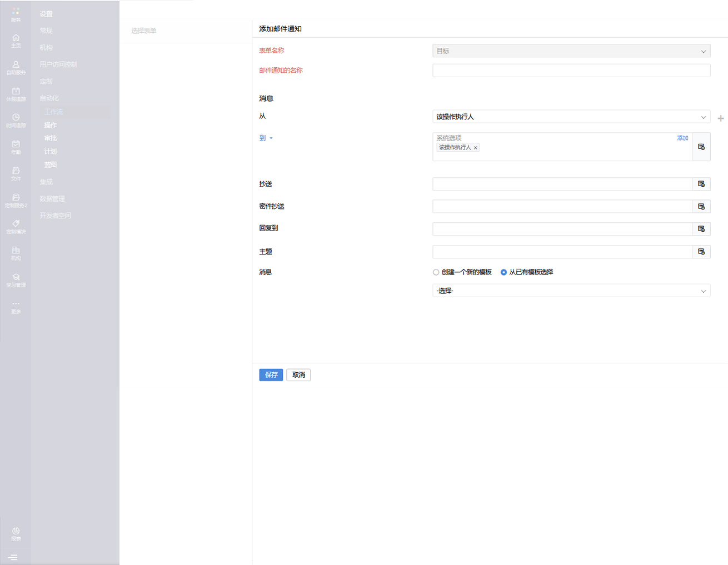Remove the 该操作执行人 recipient tag
This screenshot has height=565, width=728.
coord(476,148)
